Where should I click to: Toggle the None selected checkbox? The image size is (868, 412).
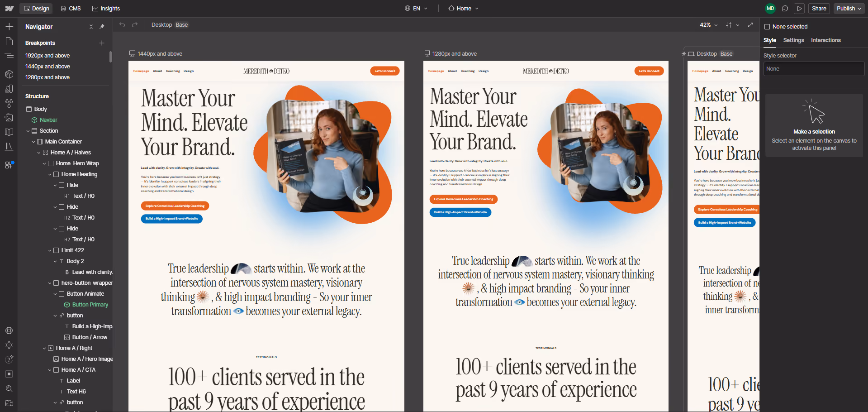767,27
